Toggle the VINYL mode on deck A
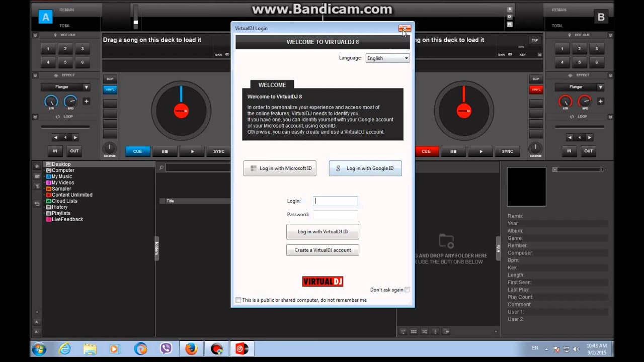The height and width of the screenshot is (362, 644). point(110,89)
